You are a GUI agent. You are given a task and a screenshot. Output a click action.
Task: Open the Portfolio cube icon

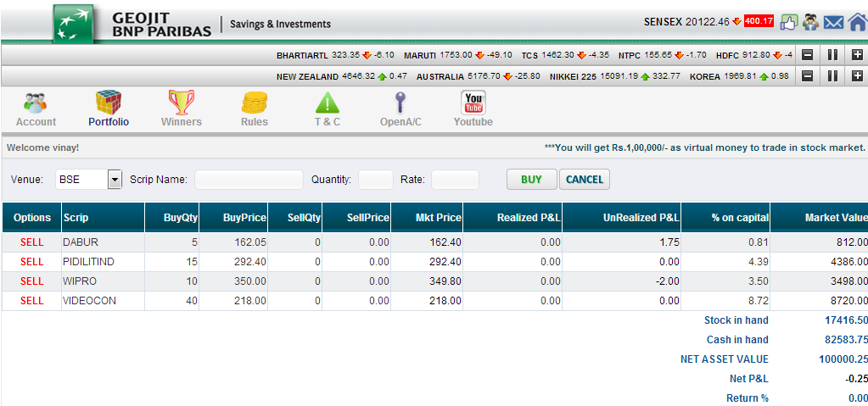pos(109,103)
